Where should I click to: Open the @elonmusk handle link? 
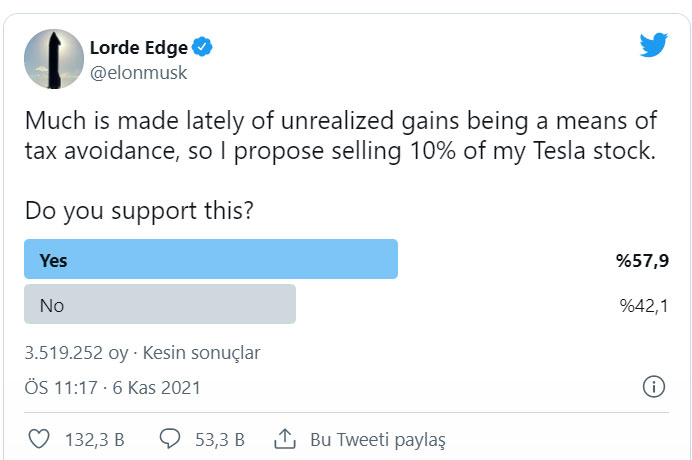[x=138, y=72]
